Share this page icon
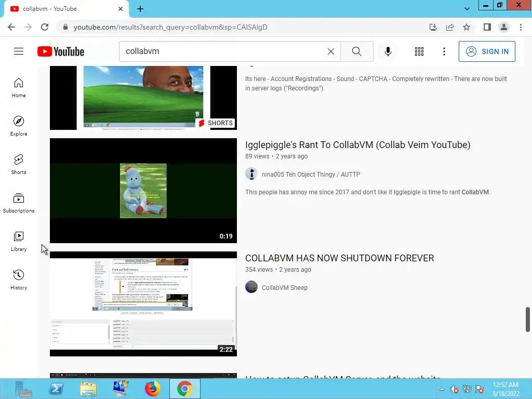This screenshot has height=399, width=532. pyautogui.click(x=450, y=27)
